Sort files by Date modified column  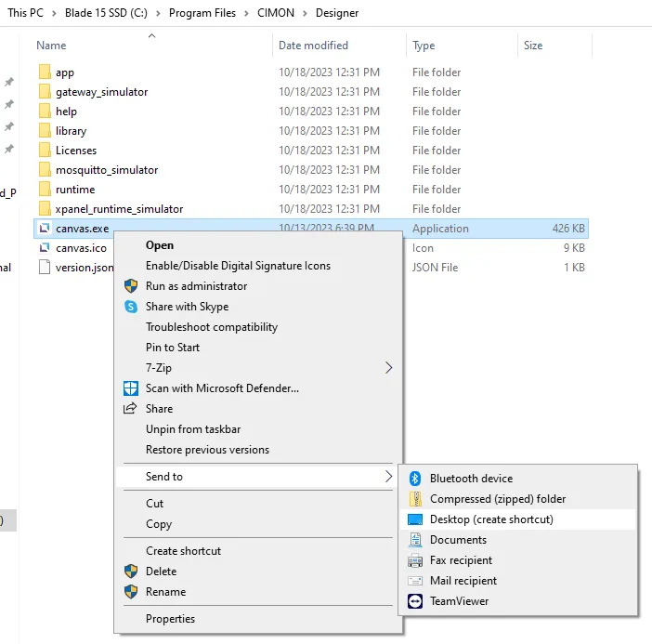[313, 46]
